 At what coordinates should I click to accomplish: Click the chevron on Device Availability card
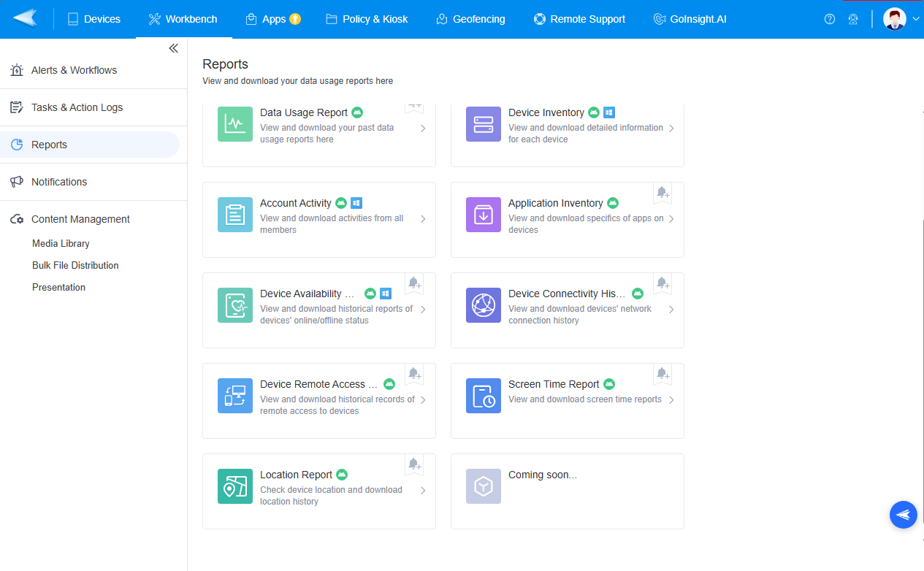(x=423, y=310)
